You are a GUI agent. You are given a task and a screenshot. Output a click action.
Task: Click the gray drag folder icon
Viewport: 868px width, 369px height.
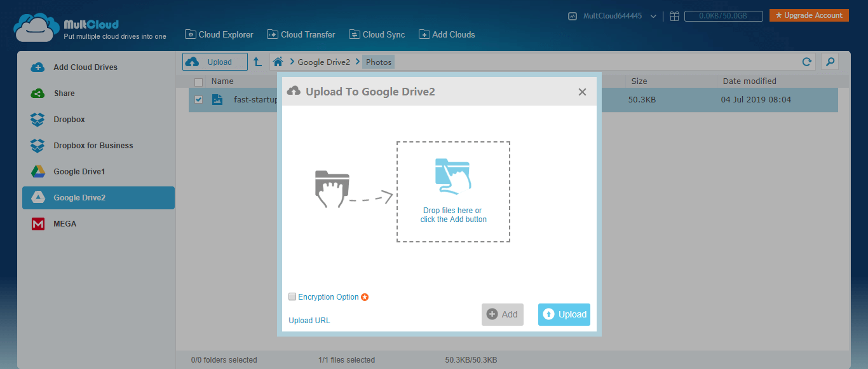pyautogui.click(x=332, y=189)
